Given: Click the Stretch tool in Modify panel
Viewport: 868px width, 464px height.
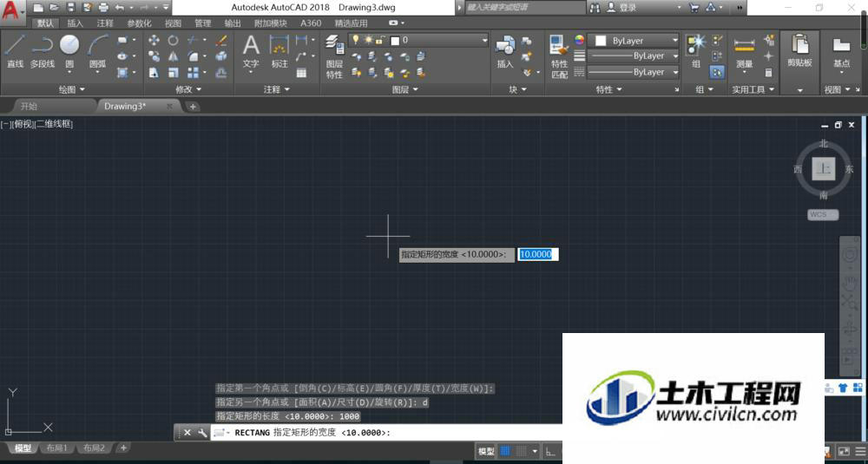Looking at the screenshot, I should pos(154,73).
